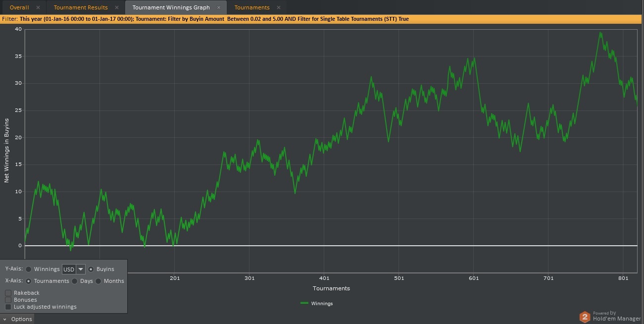This screenshot has height=324, width=644.
Task: Close the Tournament Winnings Graph tab
Action: [219, 7]
